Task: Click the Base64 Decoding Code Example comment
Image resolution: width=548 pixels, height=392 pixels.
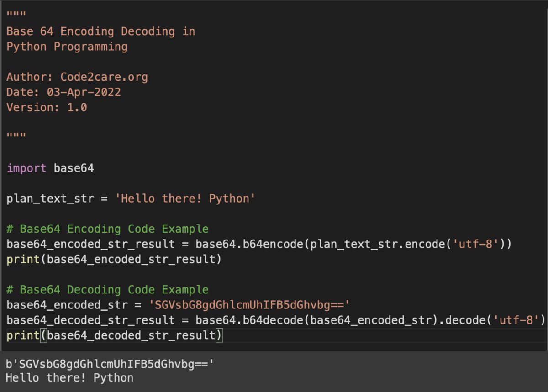Action: (x=107, y=289)
